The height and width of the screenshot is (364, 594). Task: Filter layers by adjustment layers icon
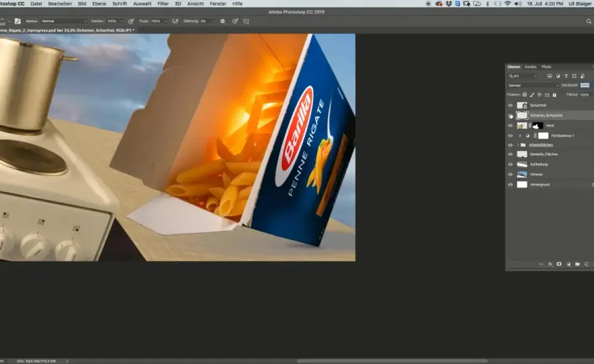click(x=558, y=76)
